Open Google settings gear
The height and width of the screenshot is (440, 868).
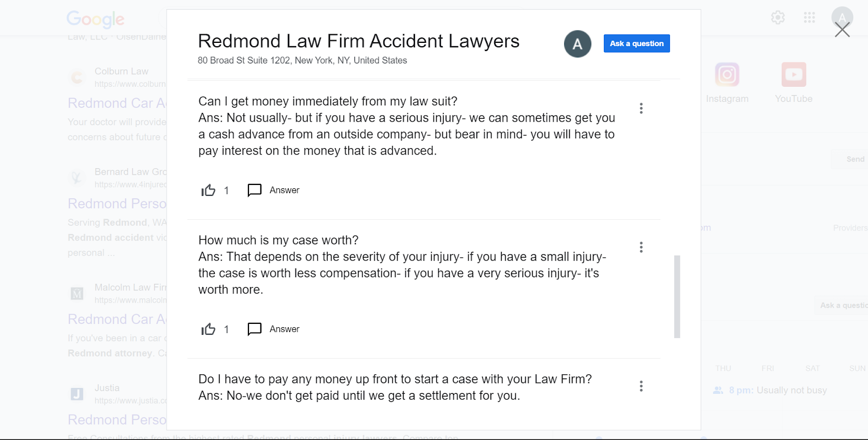[x=778, y=18]
